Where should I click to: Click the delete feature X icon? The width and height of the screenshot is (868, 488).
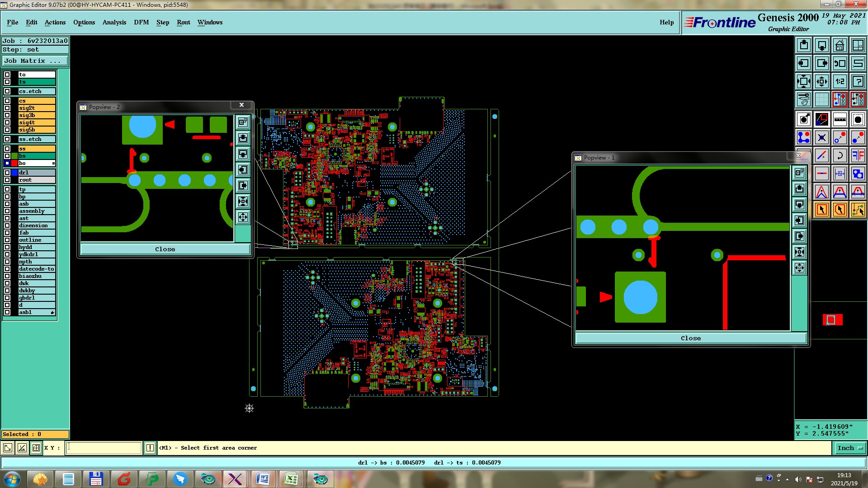tap(821, 137)
